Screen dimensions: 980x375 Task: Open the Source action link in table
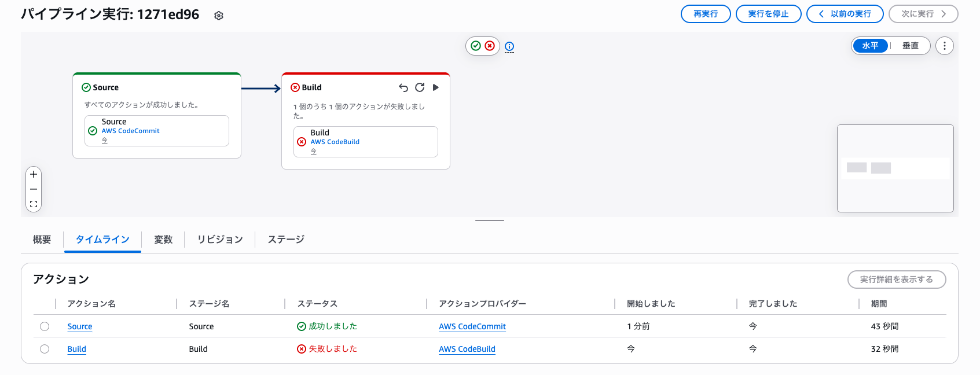tap(80, 326)
